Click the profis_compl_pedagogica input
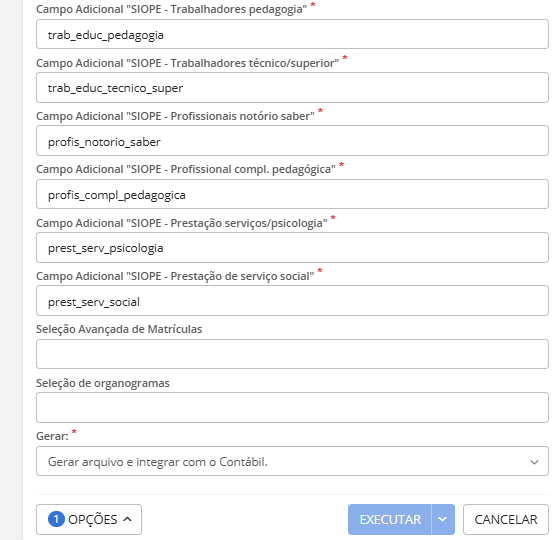Screen dimensions: 559x540 [292, 194]
